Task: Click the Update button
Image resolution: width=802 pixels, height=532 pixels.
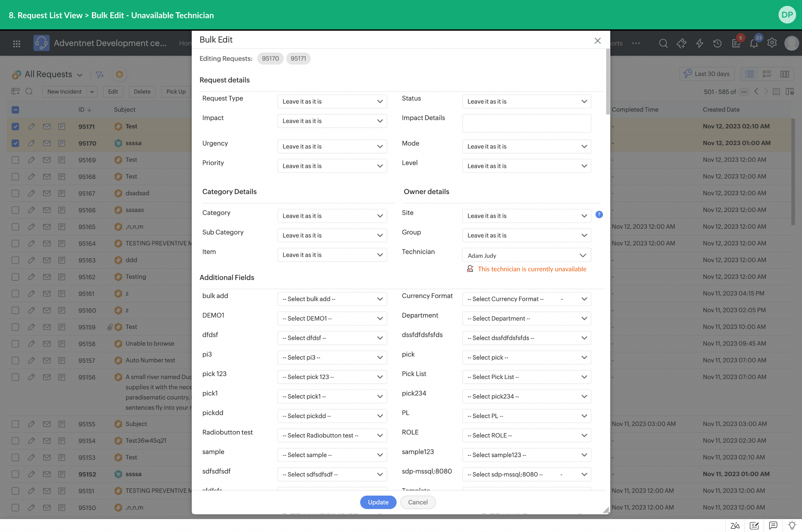Action: click(378, 502)
